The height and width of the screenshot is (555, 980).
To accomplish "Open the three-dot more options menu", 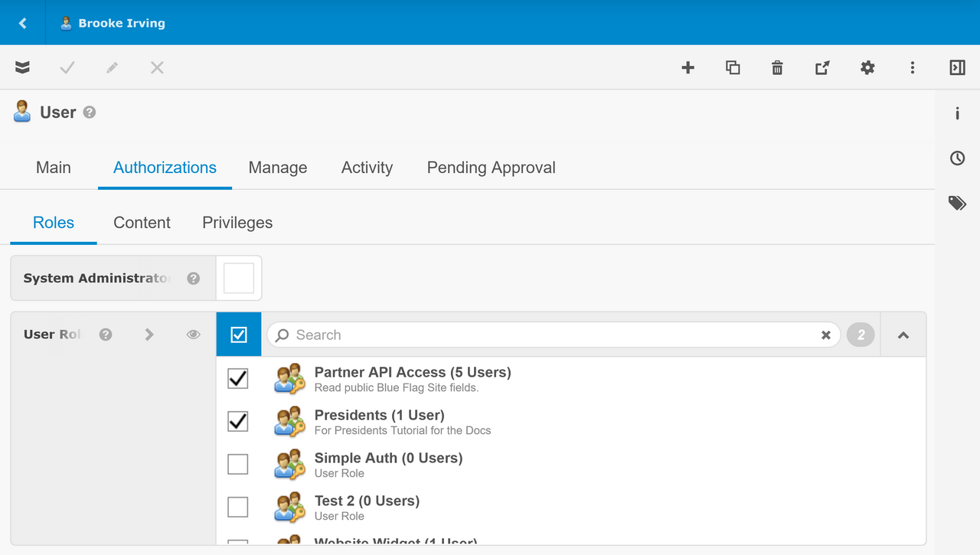I will [x=912, y=68].
